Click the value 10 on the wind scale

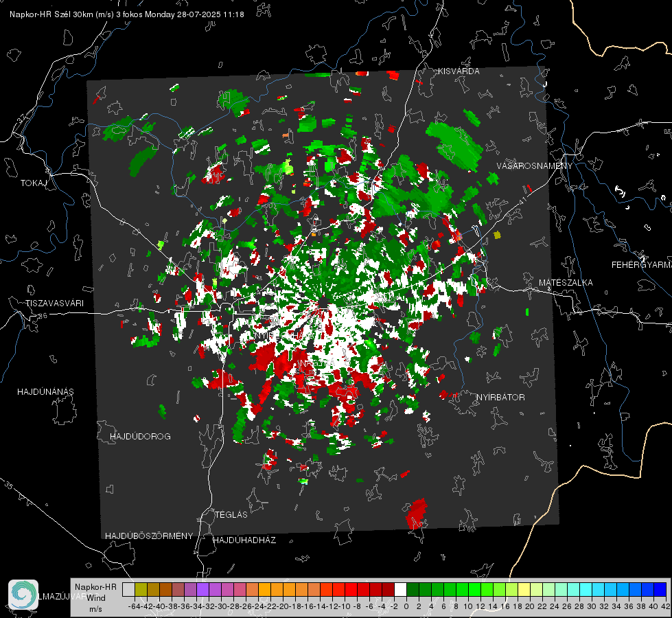coord(467,606)
